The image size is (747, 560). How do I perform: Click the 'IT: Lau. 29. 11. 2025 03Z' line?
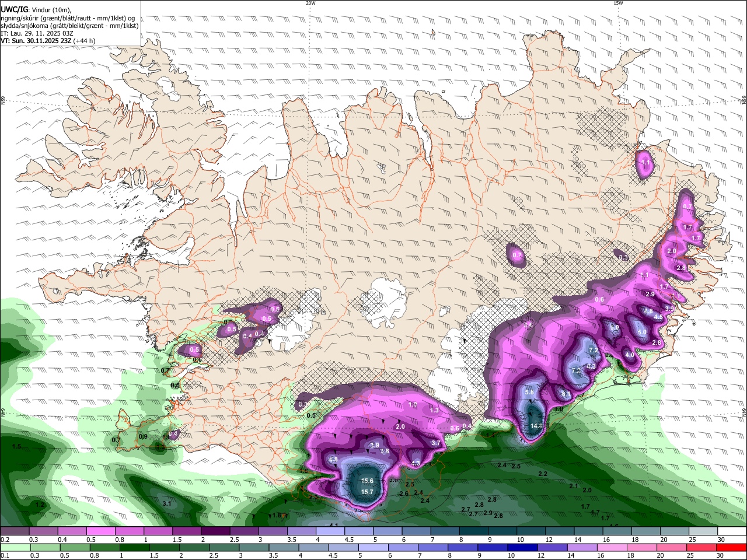point(37,33)
